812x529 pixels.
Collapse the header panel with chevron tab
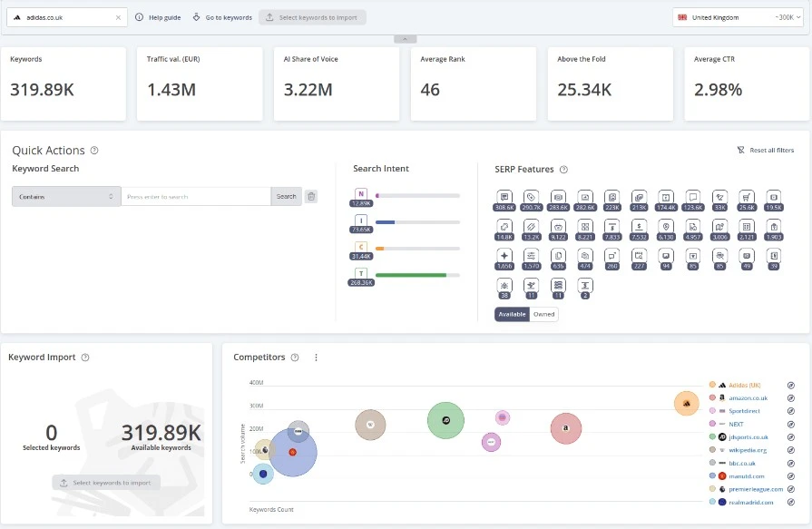pyautogui.click(x=405, y=39)
